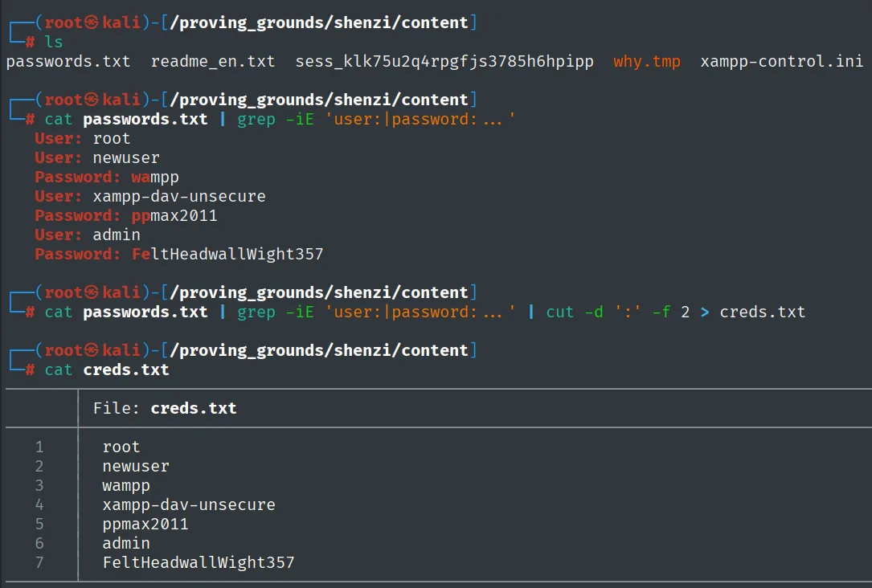Click creds.txt redirect target in the cut command
The width and height of the screenshot is (872, 588).
(x=763, y=312)
